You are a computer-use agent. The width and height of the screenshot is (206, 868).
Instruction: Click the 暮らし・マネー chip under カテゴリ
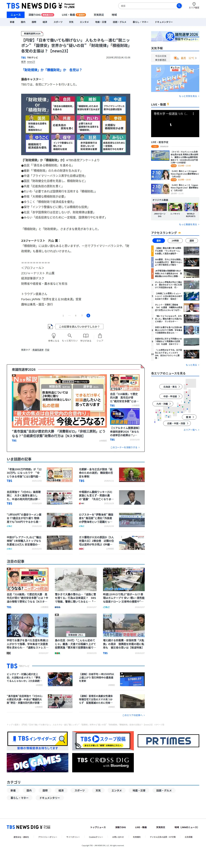[19, 798]
